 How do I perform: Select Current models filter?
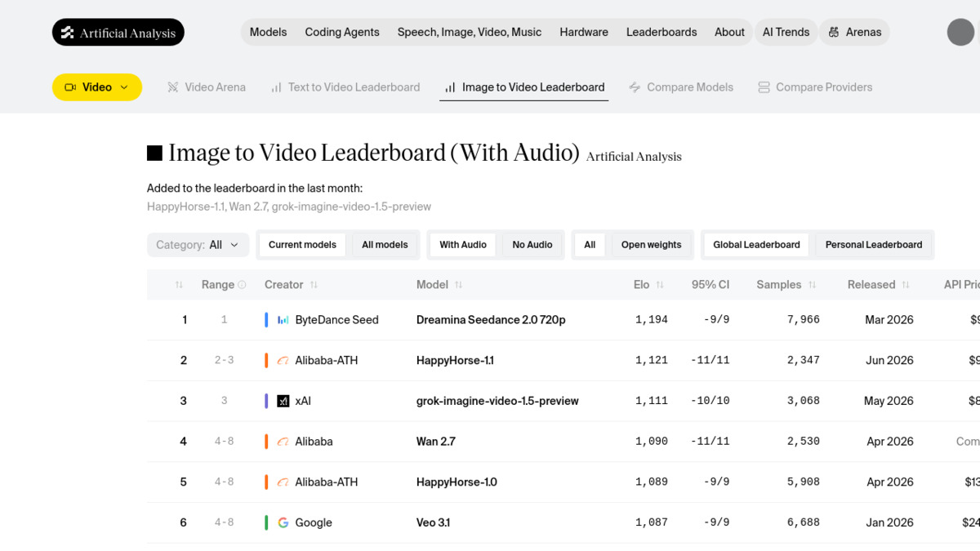(x=302, y=245)
